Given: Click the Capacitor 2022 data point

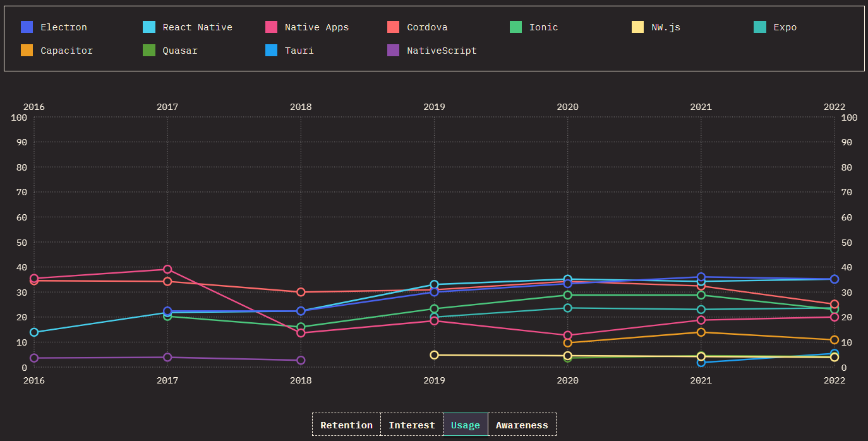Looking at the screenshot, I should click(835, 340).
